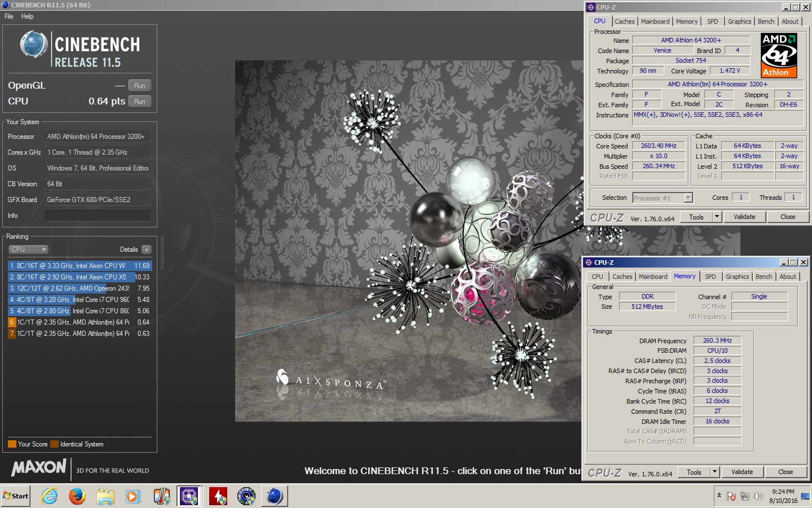Click Core Speed value 2603.40 MHz
Viewport: 812px width, 508px height.
coord(659,146)
